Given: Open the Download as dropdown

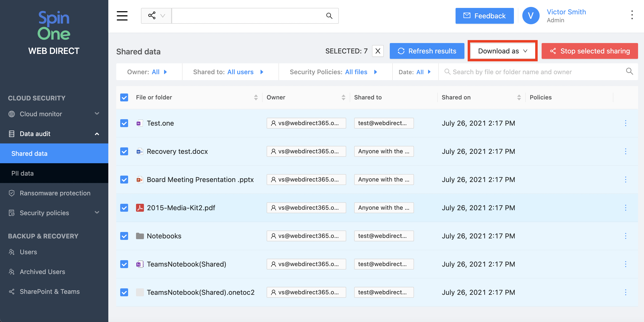Looking at the screenshot, I should click(x=503, y=51).
